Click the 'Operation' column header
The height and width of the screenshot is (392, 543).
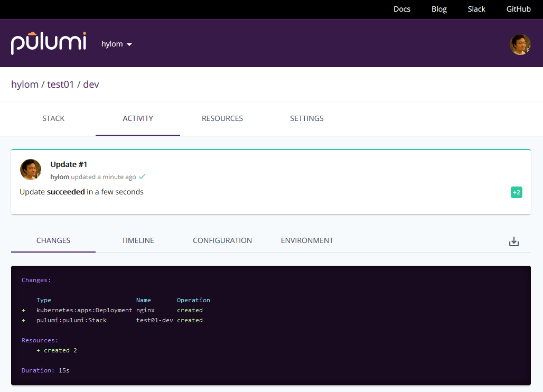point(193,300)
